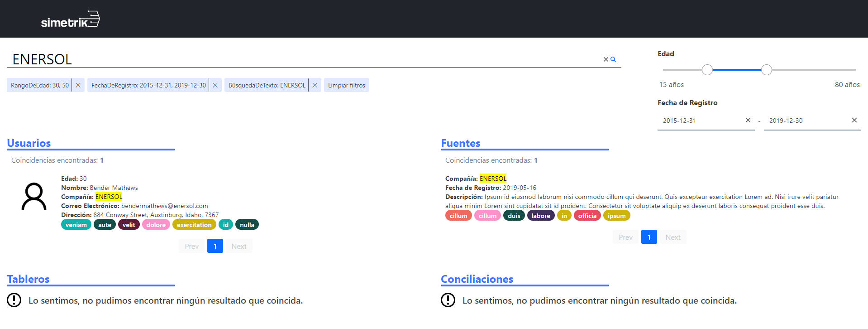Click highlighted ENERSOL in Fuentes result
Viewport: 868px width, 329px height.
click(x=493, y=179)
